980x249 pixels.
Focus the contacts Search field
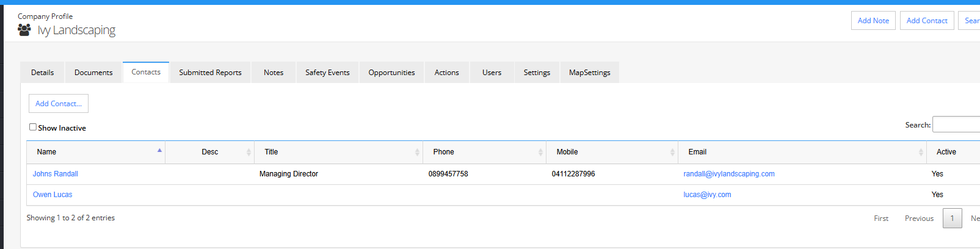(956, 125)
